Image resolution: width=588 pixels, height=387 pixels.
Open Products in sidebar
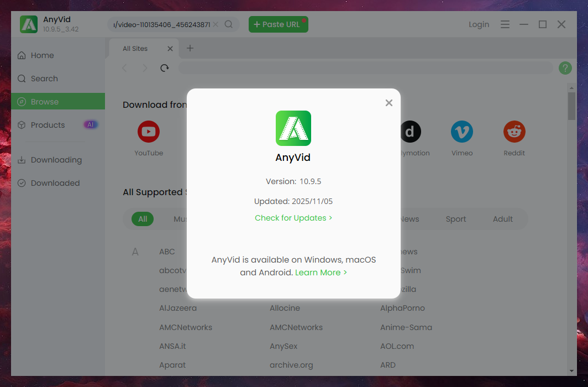coord(58,125)
